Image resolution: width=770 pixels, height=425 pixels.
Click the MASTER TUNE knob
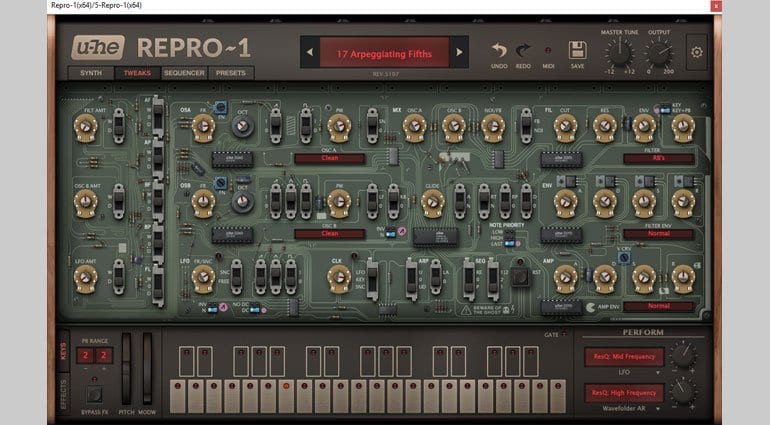(620, 53)
